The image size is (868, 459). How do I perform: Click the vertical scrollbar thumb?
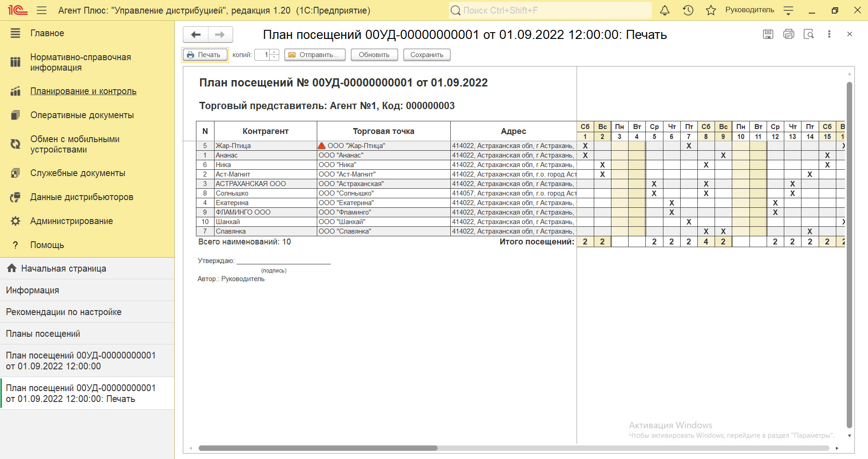849,255
